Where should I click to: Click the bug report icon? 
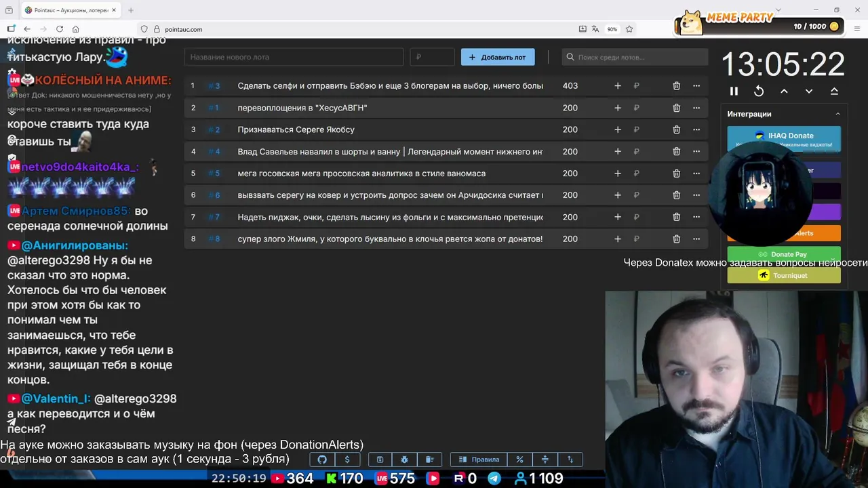click(405, 460)
